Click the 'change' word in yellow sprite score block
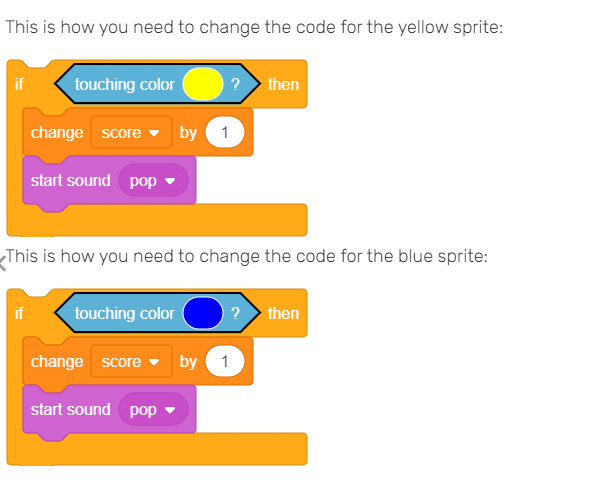The width and height of the screenshot is (603, 481). click(x=57, y=133)
